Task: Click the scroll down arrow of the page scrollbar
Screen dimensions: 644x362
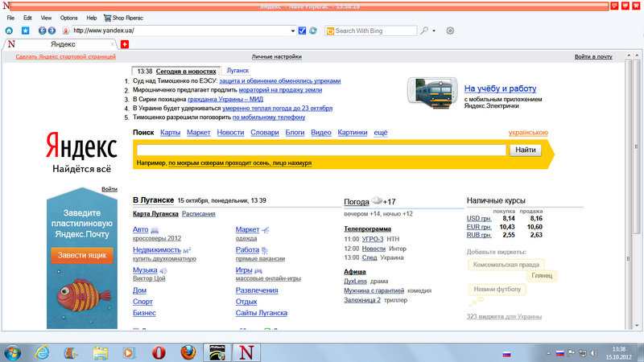Action: coord(637,326)
